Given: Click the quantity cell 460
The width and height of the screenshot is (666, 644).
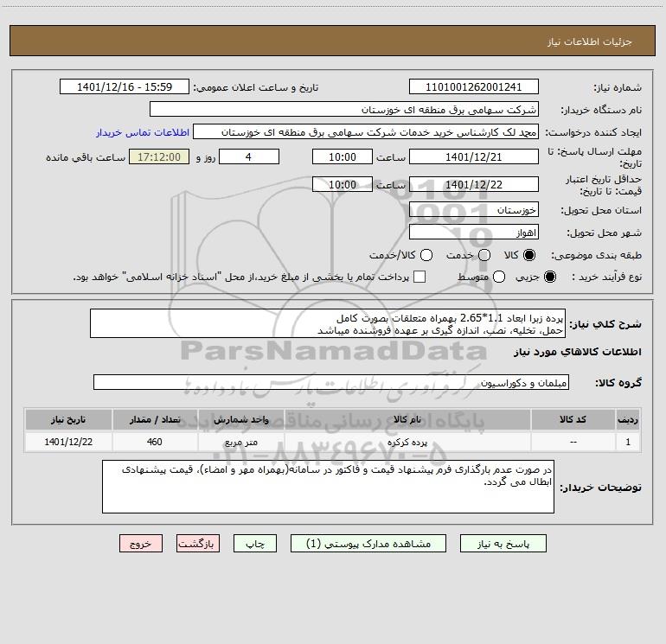Looking at the screenshot, I should click(155, 442).
